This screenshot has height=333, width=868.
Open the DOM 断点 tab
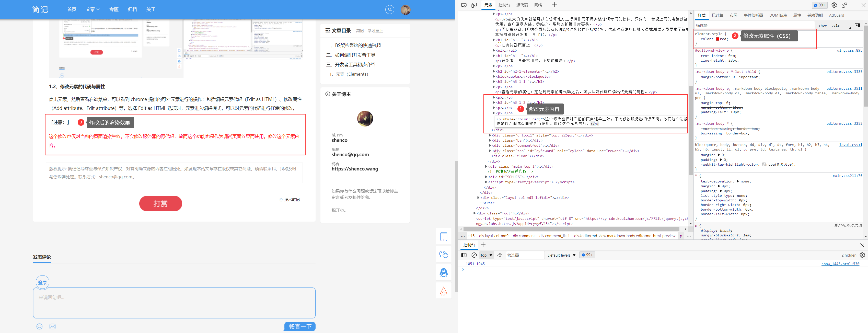pyautogui.click(x=778, y=15)
